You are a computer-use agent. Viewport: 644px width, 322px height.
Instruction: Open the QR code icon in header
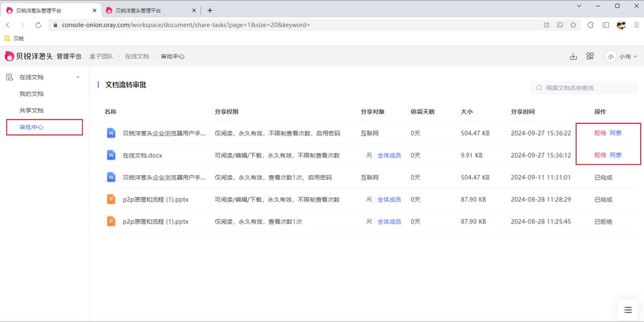tap(590, 56)
